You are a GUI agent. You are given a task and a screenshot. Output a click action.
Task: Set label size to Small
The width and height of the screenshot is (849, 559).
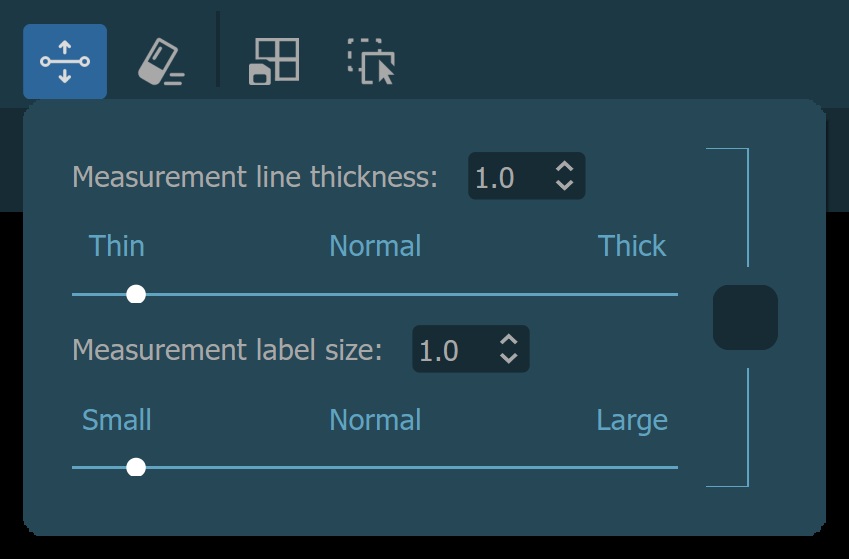(117, 420)
